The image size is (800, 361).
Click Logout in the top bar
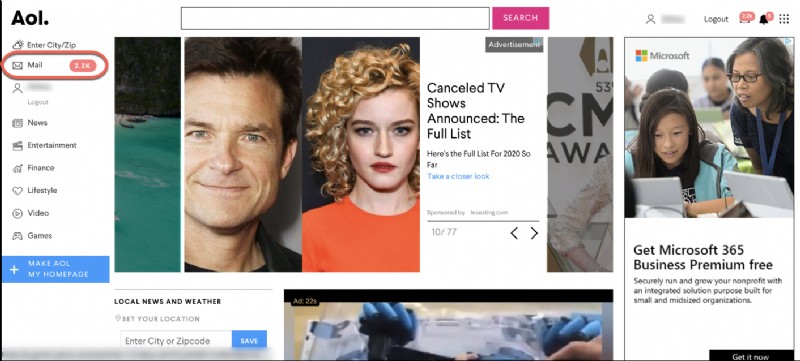click(716, 19)
